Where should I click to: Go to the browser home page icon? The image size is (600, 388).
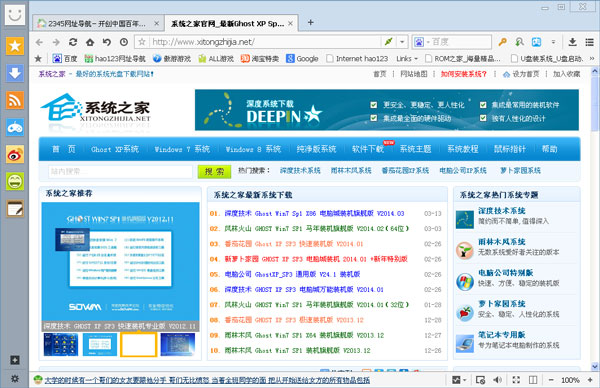point(90,42)
